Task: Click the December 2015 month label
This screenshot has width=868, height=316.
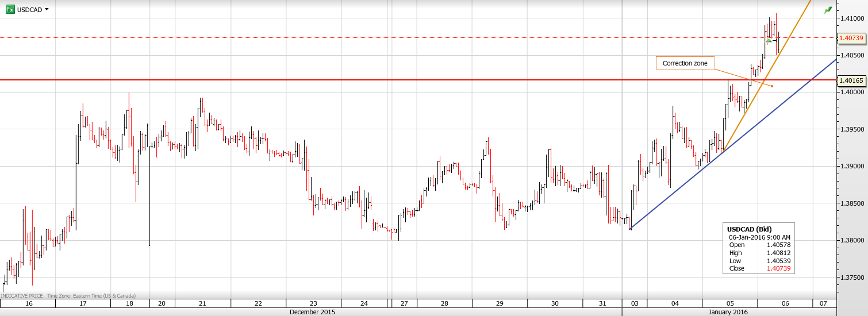Action: point(311,312)
